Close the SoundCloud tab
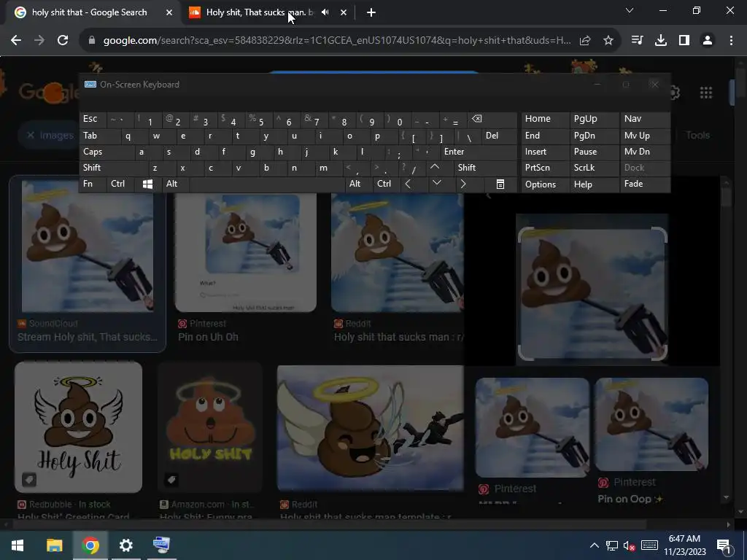This screenshot has height=560, width=747. pyautogui.click(x=344, y=13)
